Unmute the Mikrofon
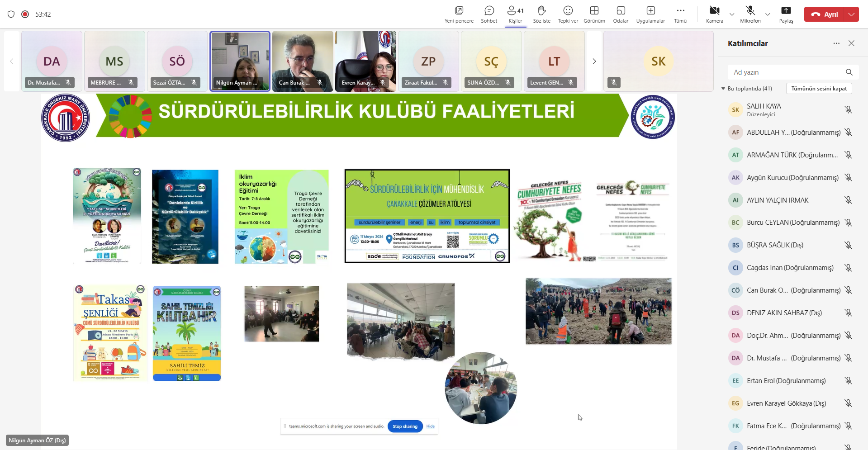The width and height of the screenshot is (868, 450). coord(750,14)
